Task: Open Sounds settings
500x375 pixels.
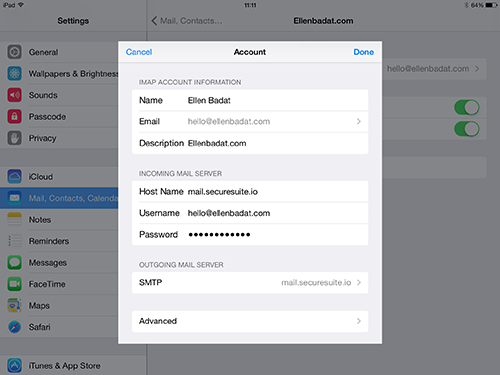Action: [59, 95]
